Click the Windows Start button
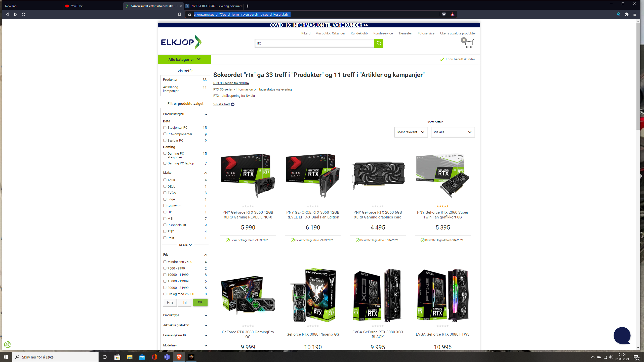The height and width of the screenshot is (362, 644). [6, 357]
